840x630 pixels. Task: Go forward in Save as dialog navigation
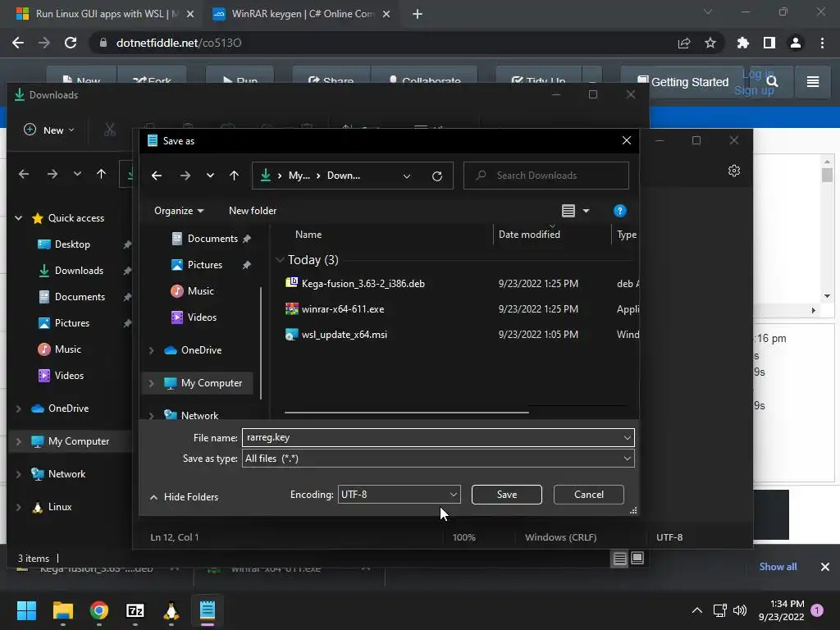[185, 176]
